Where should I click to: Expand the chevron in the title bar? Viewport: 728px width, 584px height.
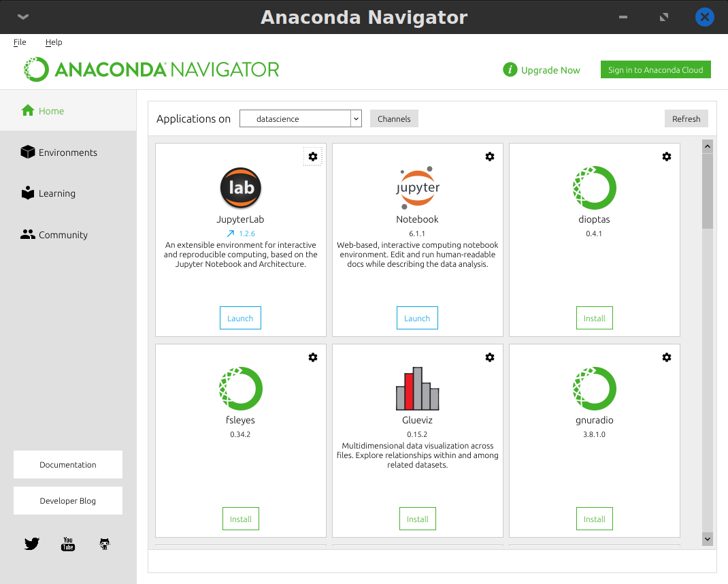tap(22, 17)
